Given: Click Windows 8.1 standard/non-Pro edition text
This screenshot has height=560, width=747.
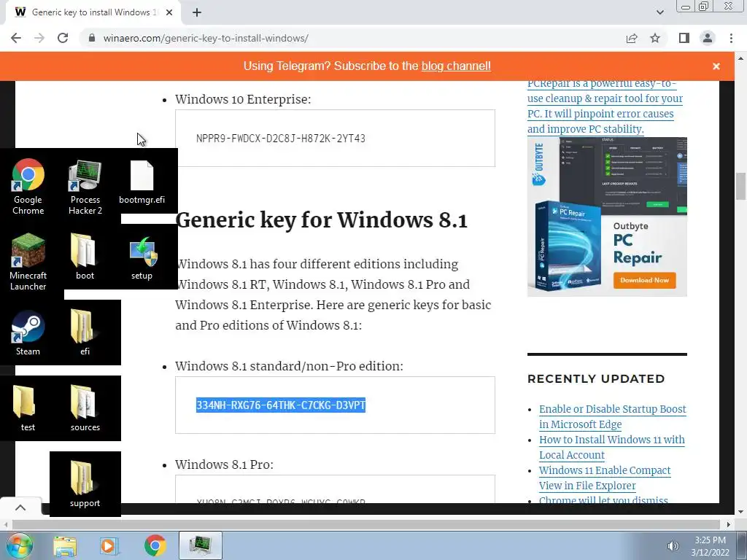Looking at the screenshot, I should (289, 366).
